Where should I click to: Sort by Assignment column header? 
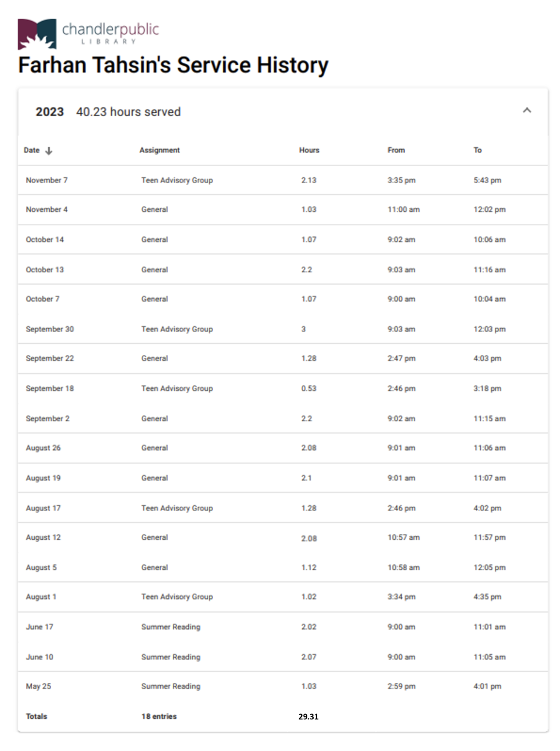click(159, 150)
